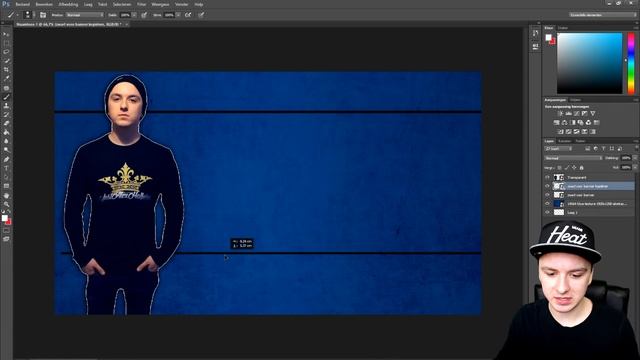640x360 pixels.
Task: Add a Photo Filter adjustment
Action: click(x=580, y=122)
